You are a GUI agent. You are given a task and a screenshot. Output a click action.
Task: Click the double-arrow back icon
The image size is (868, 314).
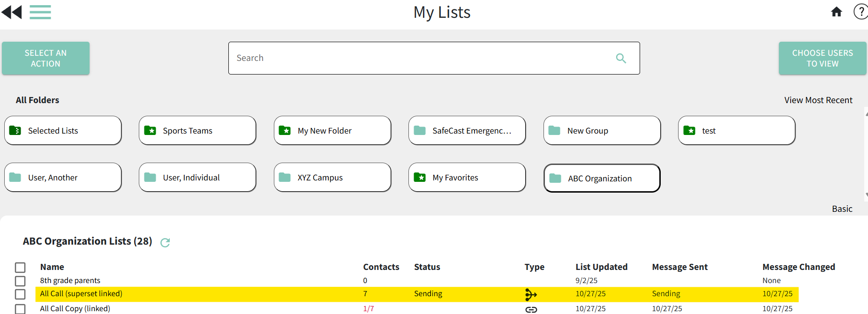point(12,12)
